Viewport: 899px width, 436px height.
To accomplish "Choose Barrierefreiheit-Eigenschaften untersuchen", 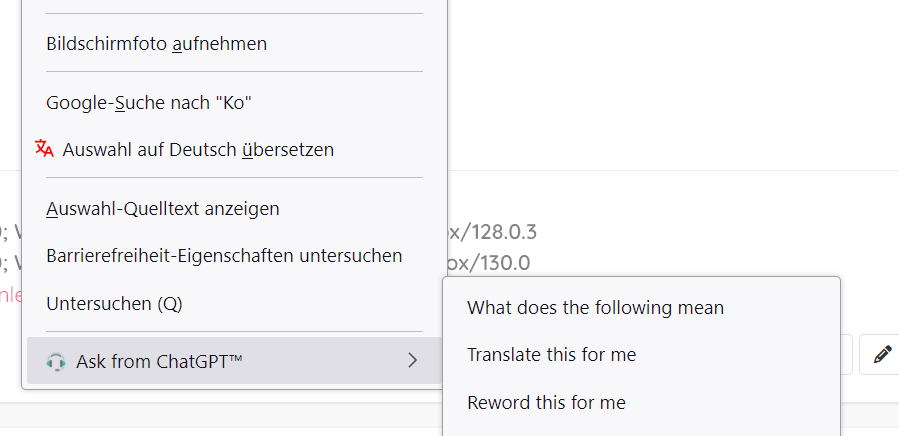I will tap(224, 256).
